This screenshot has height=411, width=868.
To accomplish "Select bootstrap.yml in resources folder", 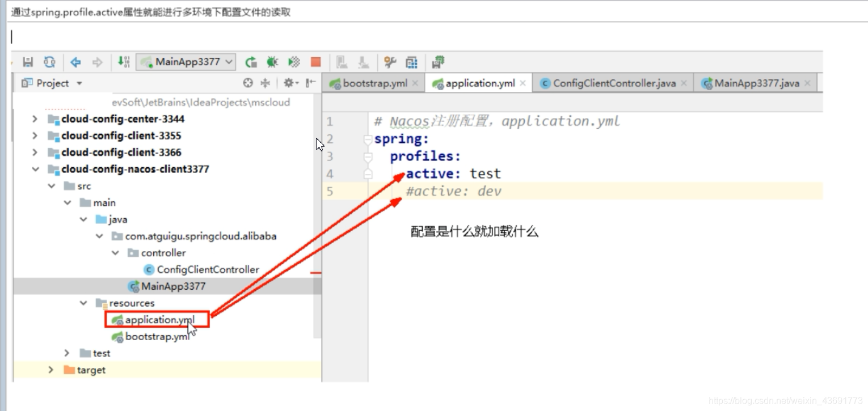I will pyautogui.click(x=157, y=337).
